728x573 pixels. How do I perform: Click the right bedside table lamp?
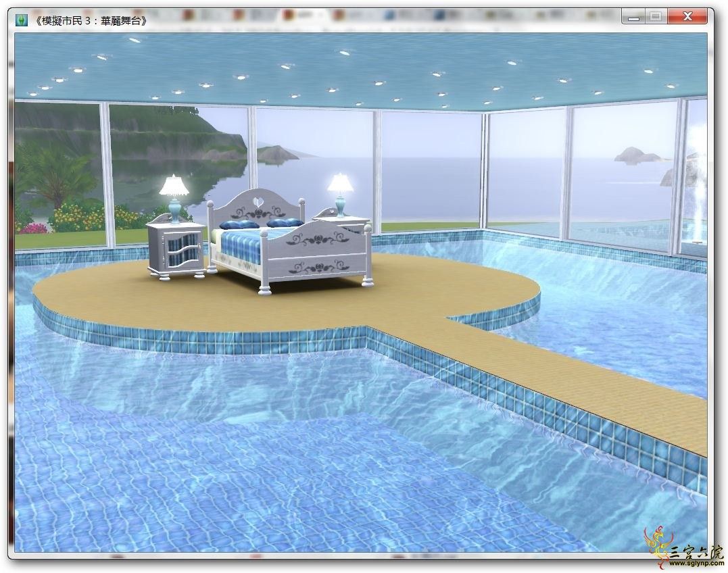(x=340, y=195)
